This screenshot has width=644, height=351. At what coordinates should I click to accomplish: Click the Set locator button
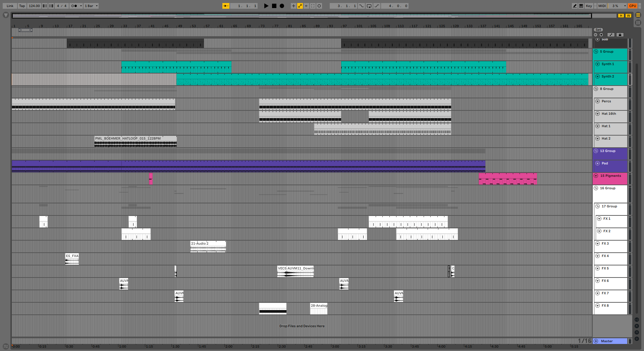click(598, 30)
